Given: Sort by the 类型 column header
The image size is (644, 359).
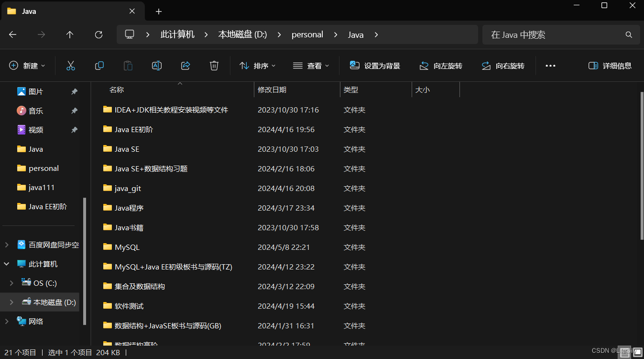Looking at the screenshot, I should point(376,90).
